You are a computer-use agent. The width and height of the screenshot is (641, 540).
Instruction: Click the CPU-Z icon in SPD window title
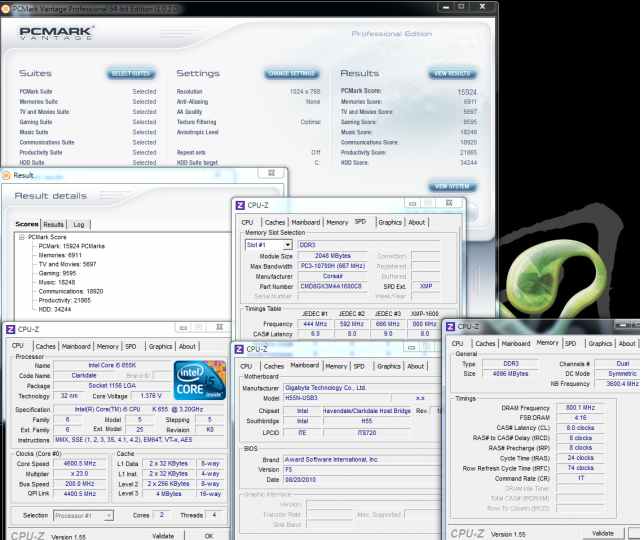[240, 205]
